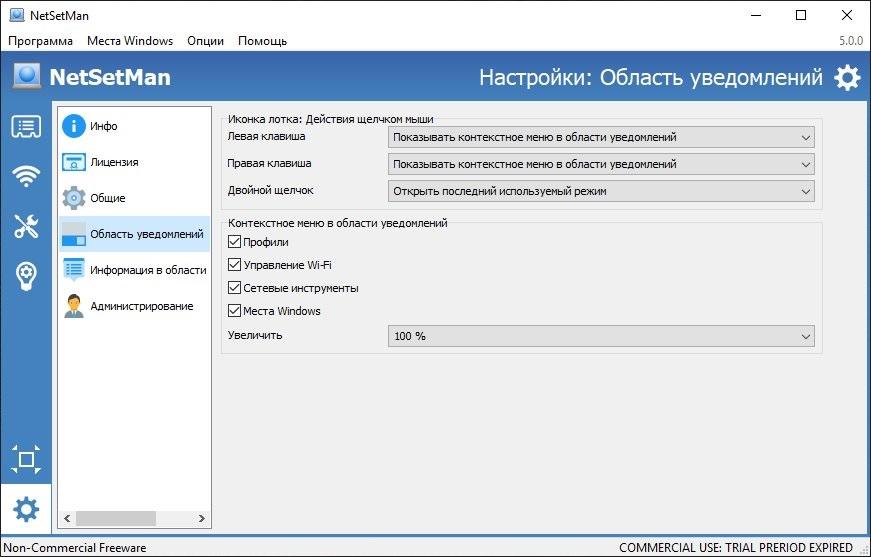Click the NetSetMan logo icon
The height and width of the screenshot is (557, 871).
tap(27, 77)
